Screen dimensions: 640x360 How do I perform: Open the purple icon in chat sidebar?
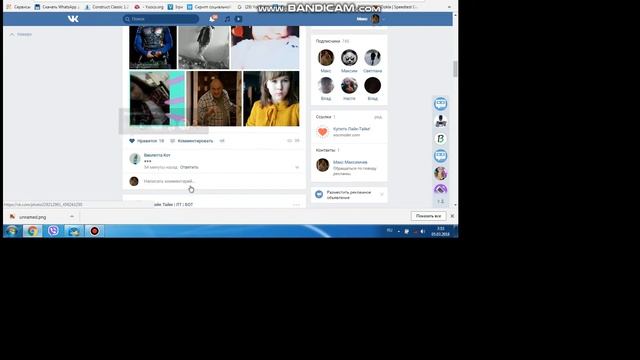pyautogui.click(x=440, y=189)
